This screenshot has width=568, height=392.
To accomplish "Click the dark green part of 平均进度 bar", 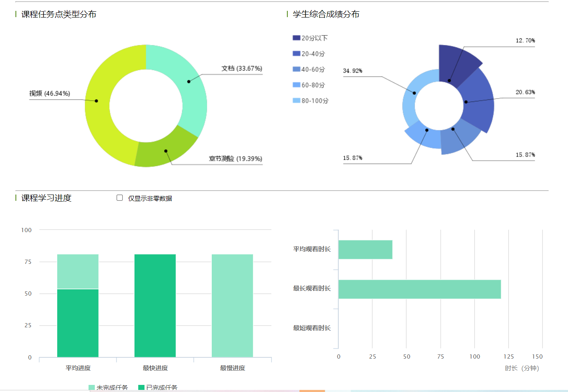I will coord(78,323).
